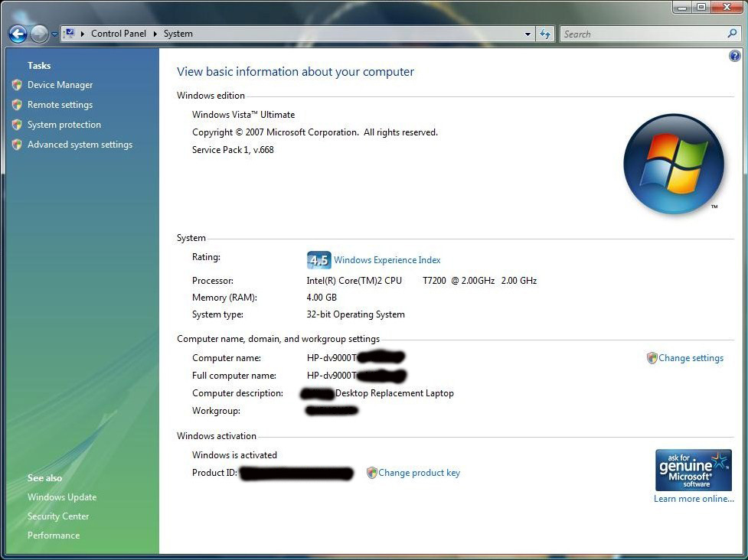Open Device Manager from Tasks

[x=60, y=85]
